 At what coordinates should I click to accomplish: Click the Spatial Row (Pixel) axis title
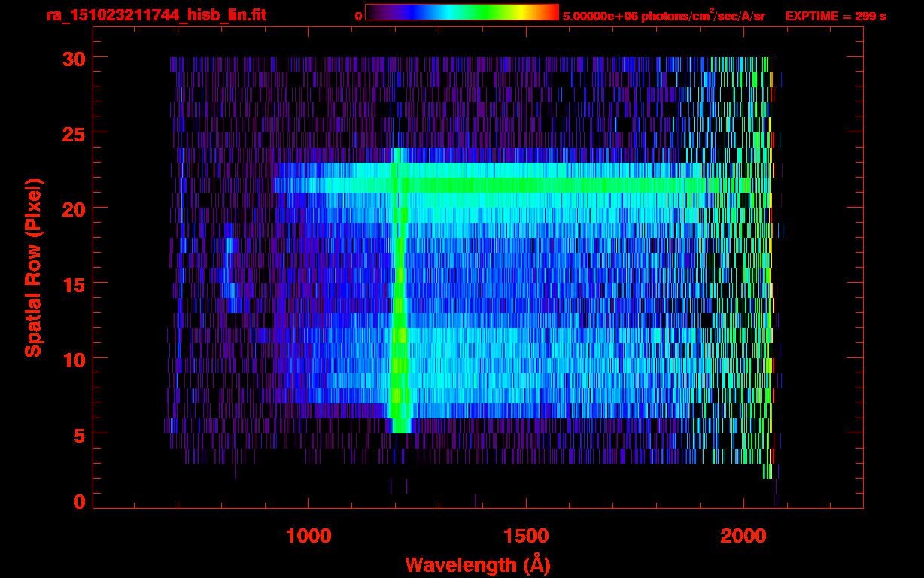(32, 268)
